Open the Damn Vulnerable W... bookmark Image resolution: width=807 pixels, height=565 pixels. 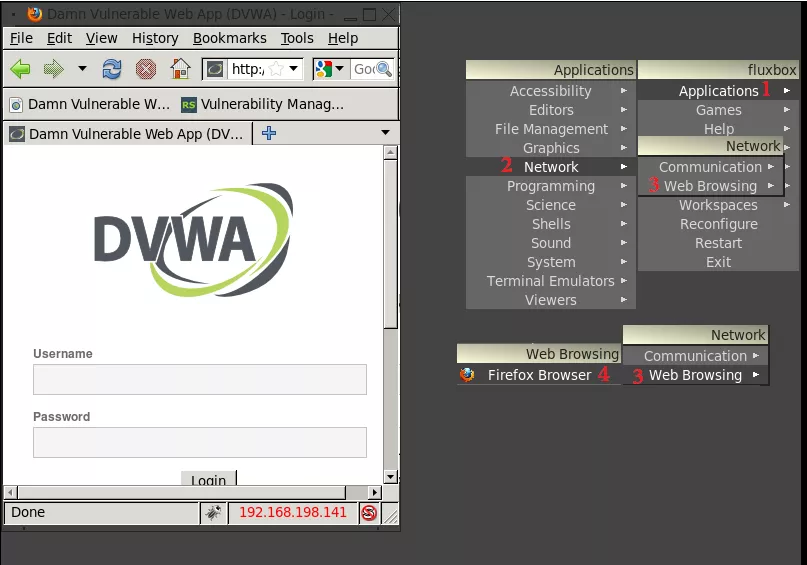point(90,104)
